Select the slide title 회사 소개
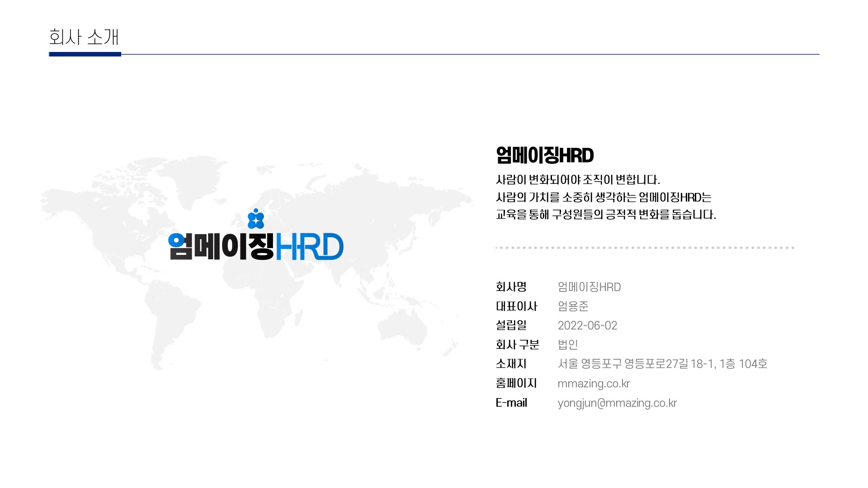868x488 pixels. (x=84, y=37)
